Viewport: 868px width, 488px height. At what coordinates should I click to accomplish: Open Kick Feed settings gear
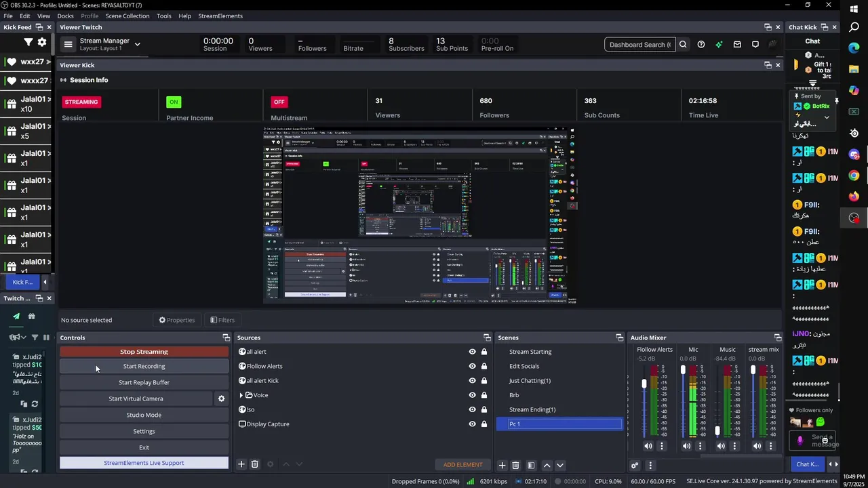[x=42, y=42]
